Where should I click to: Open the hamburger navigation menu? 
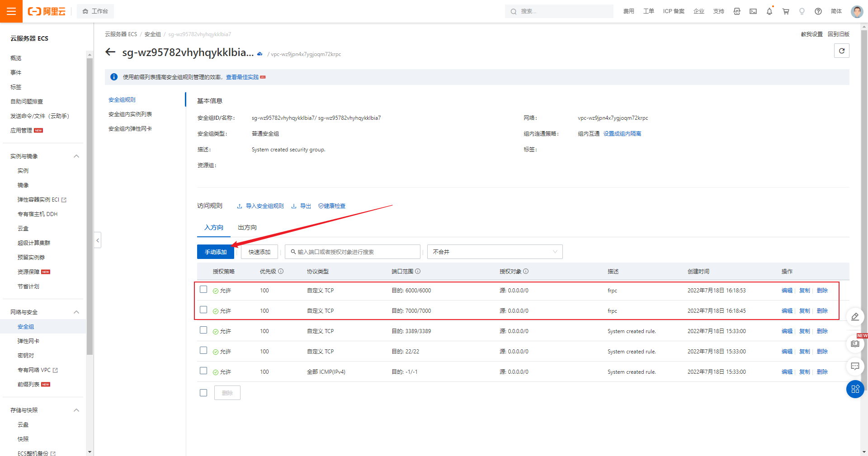click(11, 11)
